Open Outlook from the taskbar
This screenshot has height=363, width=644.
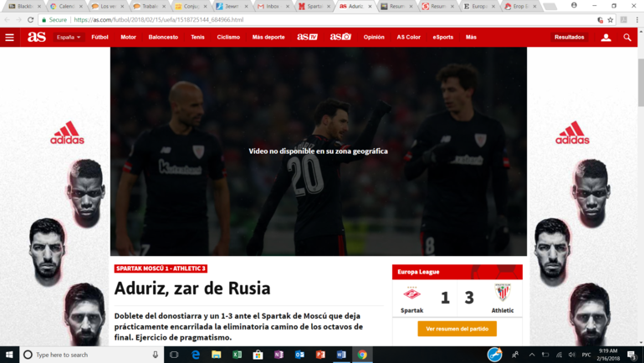[x=299, y=355]
